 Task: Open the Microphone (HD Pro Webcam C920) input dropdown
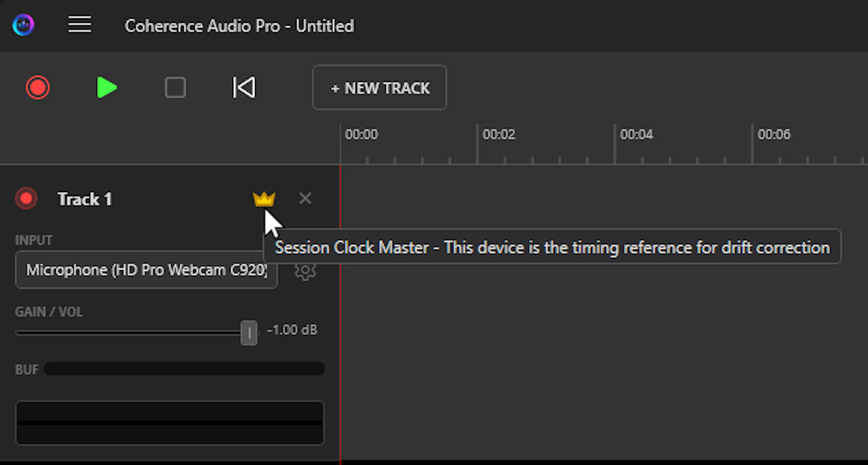(x=146, y=270)
